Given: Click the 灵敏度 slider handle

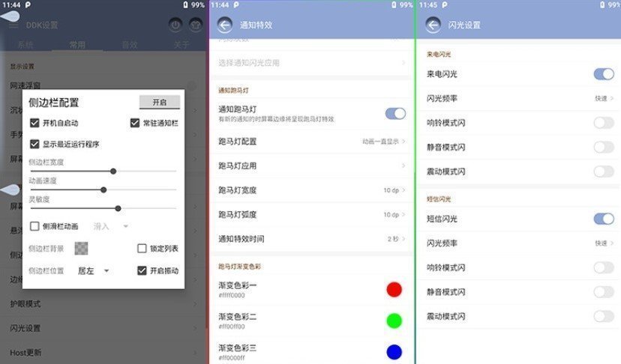Looking at the screenshot, I should point(118,208).
